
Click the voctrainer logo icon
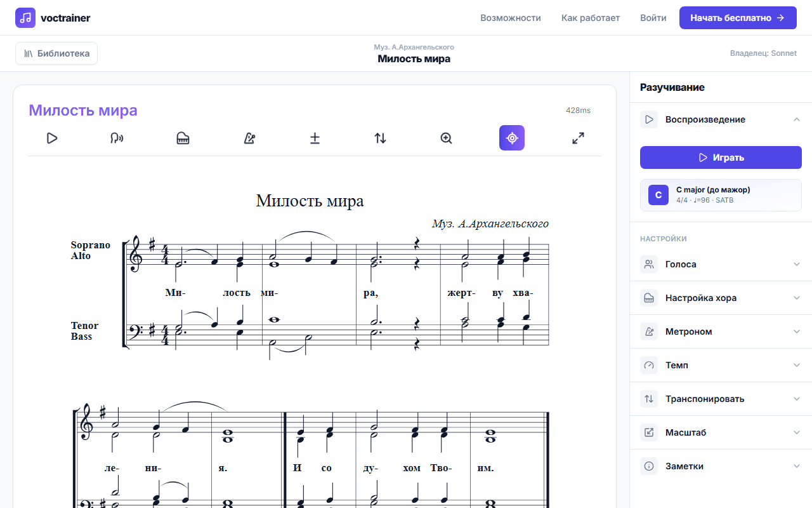[25, 18]
